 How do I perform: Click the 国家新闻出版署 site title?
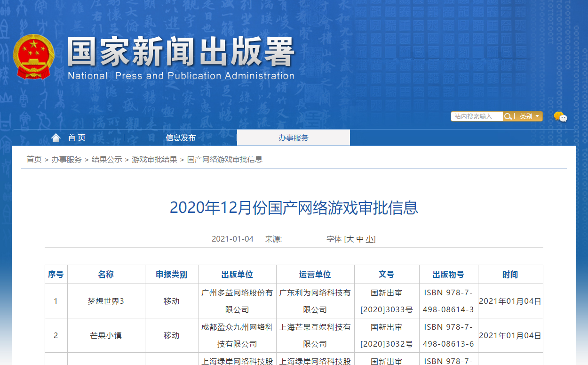181,52
